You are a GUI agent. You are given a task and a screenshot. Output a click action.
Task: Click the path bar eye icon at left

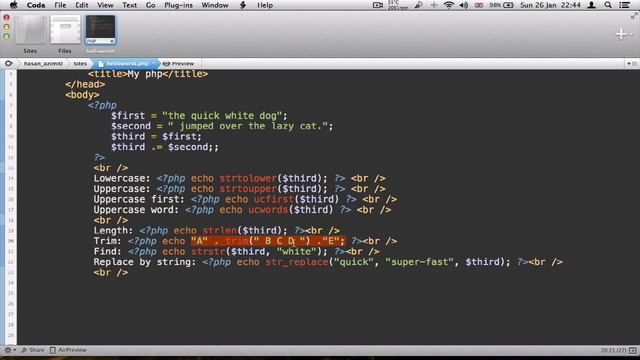(8, 64)
